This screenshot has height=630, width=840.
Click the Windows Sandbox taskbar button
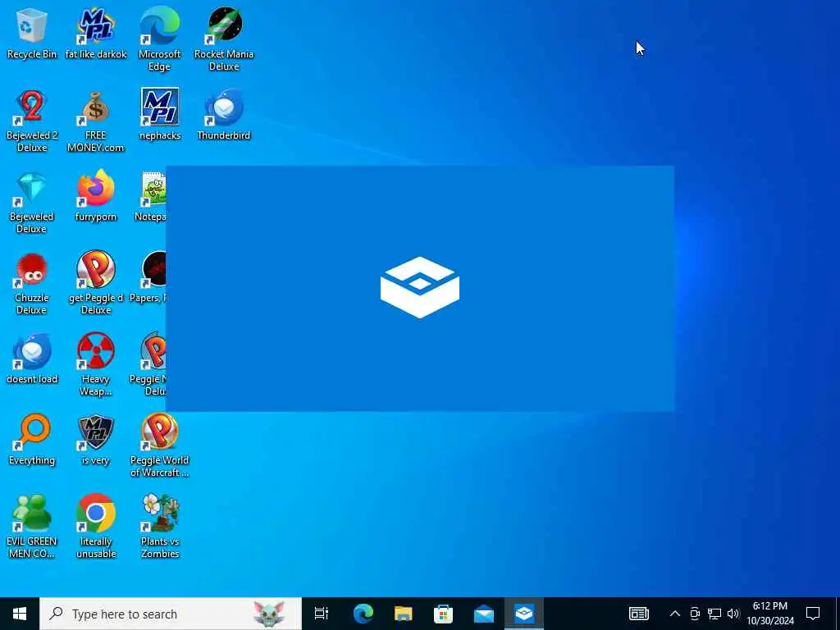524,614
